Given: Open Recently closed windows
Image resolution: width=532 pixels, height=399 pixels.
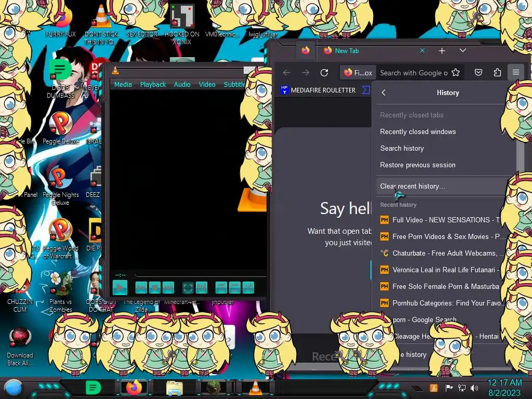Looking at the screenshot, I should coord(441,131).
